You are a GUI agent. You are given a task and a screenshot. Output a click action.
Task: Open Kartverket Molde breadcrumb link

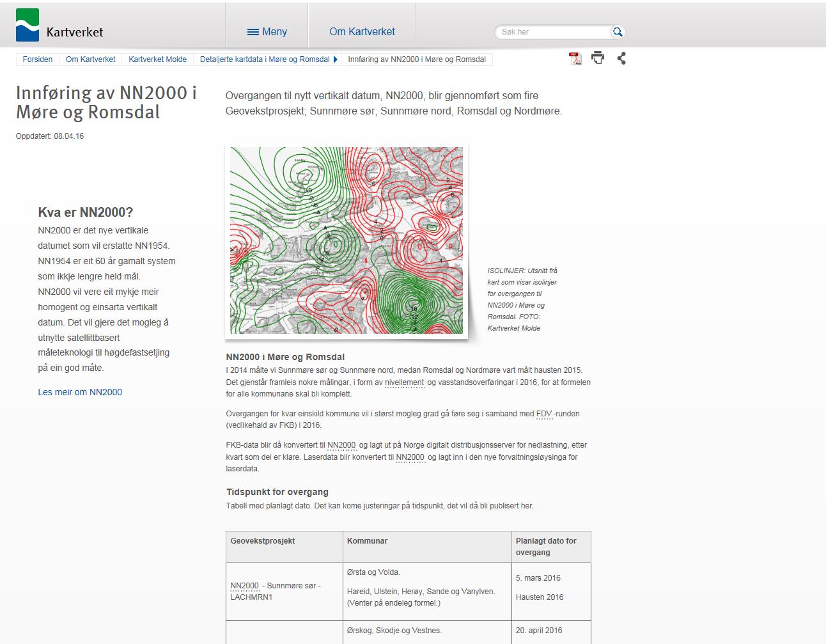(158, 59)
